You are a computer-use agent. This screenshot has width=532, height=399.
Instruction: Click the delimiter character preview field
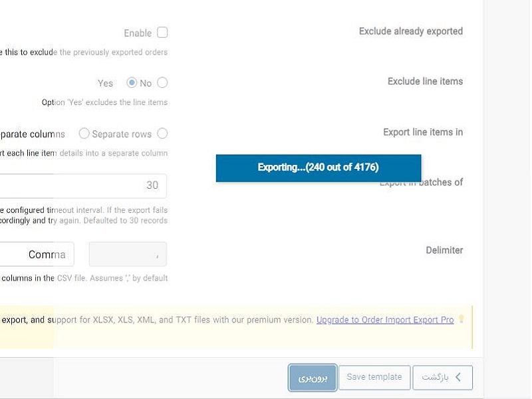[x=128, y=254]
